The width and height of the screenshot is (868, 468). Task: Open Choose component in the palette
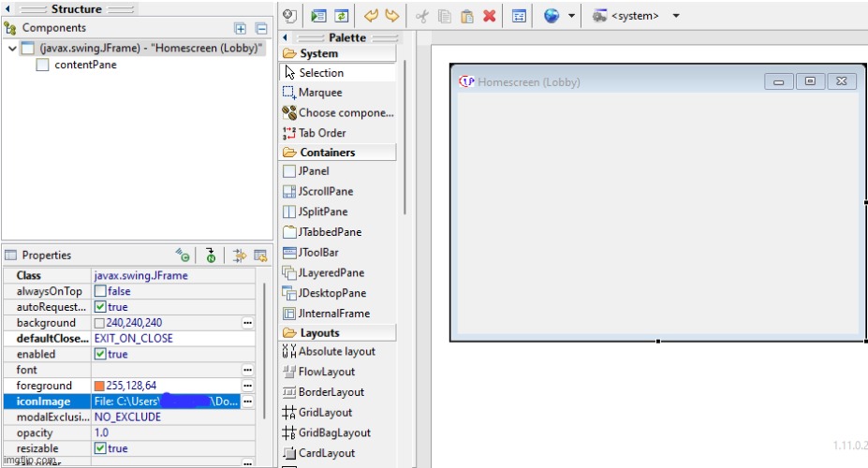[x=338, y=113]
